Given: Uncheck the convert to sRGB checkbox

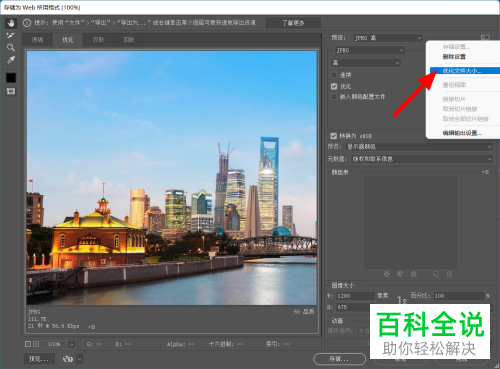Looking at the screenshot, I should (x=334, y=136).
